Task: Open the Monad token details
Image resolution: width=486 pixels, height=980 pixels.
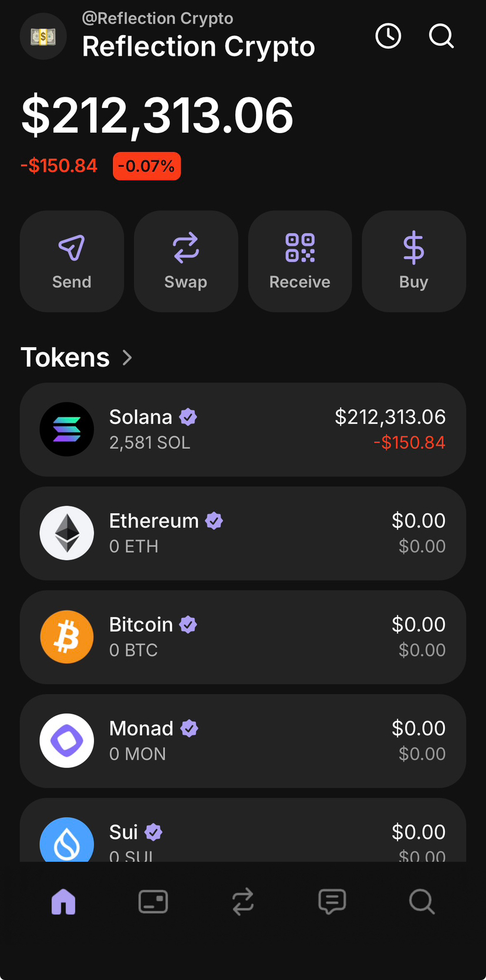Action: click(x=243, y=741)
